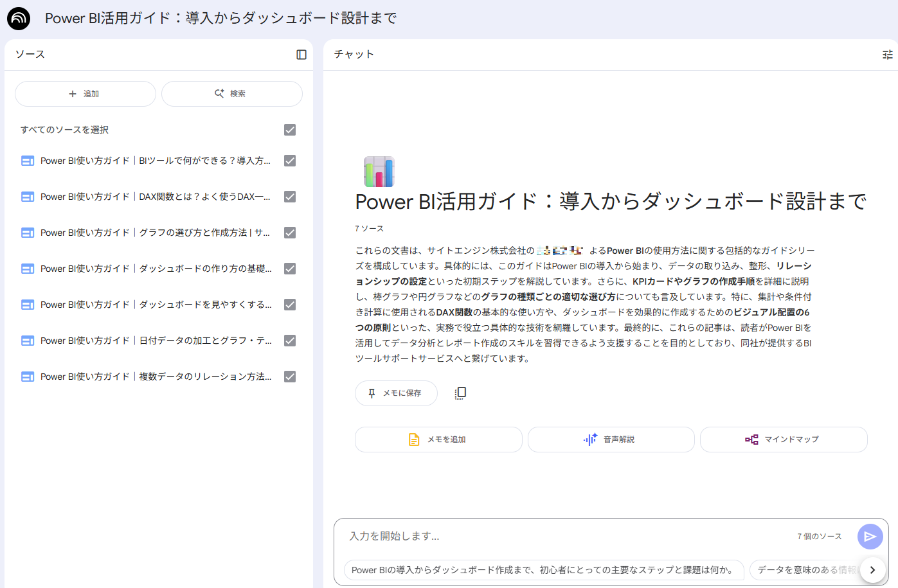The width and height of the screenshot is (898, 588).
Task: Collapse the sources panel icon
Action: pos(301,55)
